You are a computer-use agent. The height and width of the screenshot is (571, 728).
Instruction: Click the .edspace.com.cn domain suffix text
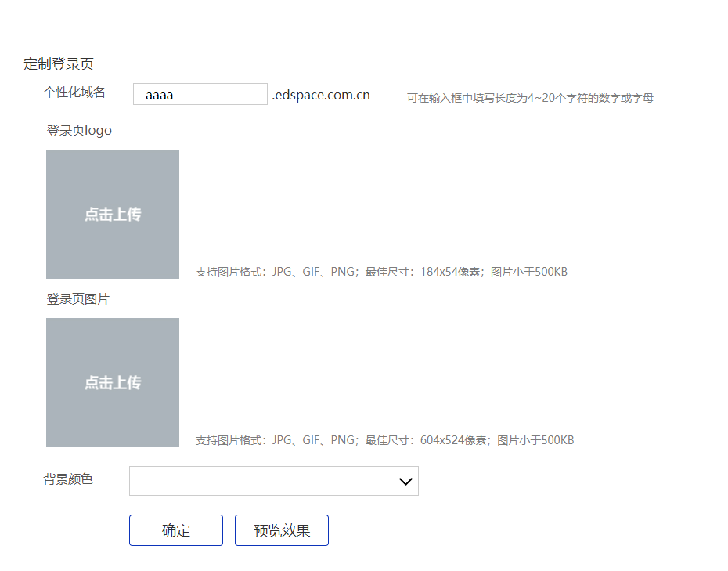(321, 96)
